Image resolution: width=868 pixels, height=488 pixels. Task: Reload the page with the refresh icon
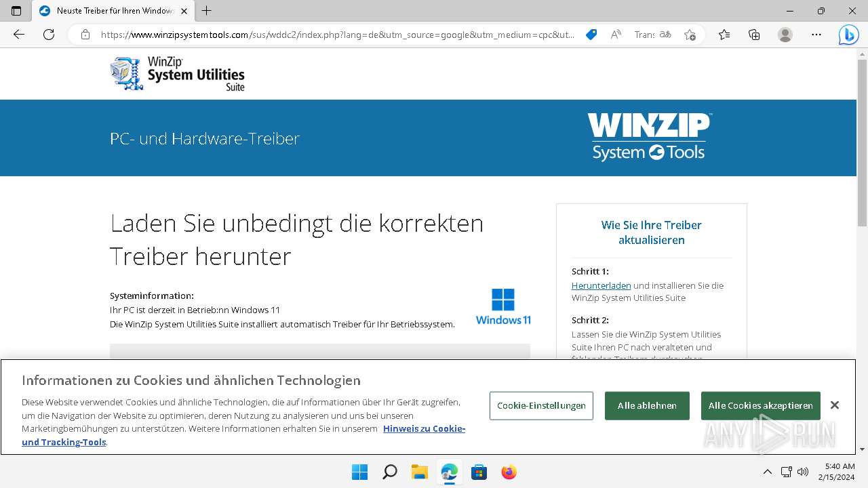pyautogui.click(x=49, y=35)
